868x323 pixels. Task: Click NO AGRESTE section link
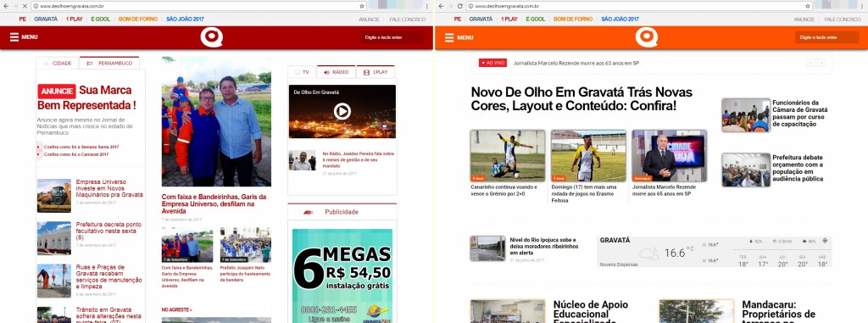pyautogui.click(x=176, y=309)
